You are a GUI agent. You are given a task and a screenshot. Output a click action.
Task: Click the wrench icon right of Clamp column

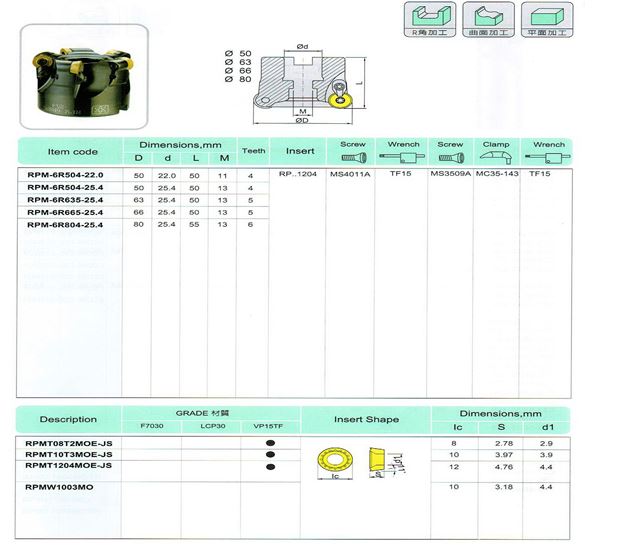click(548, 158)
